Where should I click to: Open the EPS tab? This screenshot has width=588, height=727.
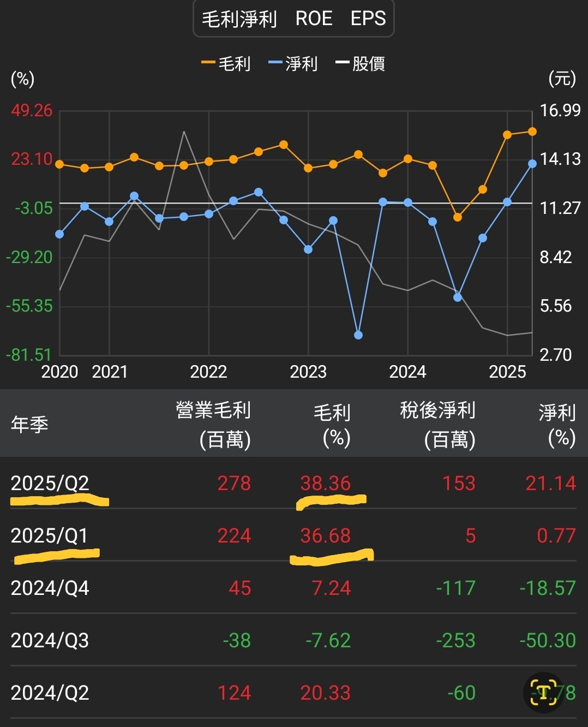click(x=368, y=19)
